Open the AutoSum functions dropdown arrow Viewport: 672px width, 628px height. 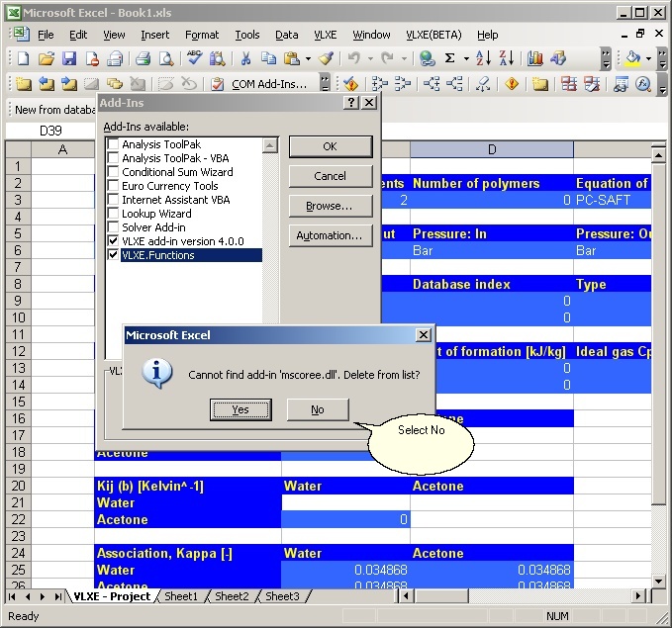click(466, 58)
